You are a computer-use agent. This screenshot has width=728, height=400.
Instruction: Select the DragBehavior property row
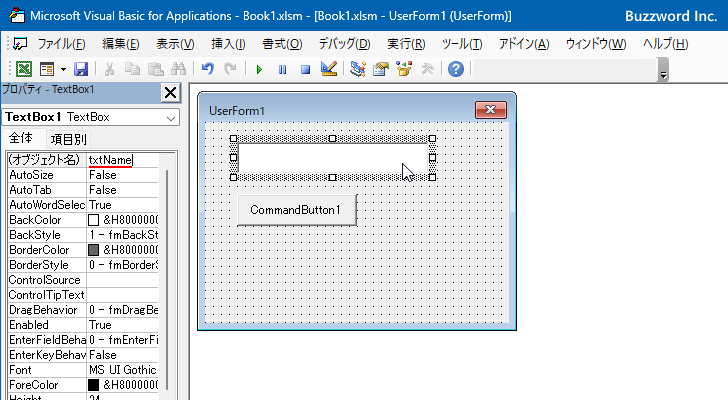pyautogui.click(x=83, y=310)
